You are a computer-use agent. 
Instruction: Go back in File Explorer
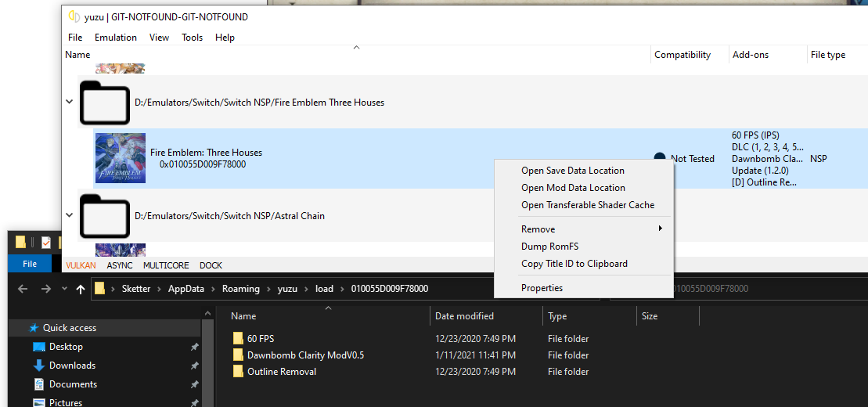coord(23,289)
